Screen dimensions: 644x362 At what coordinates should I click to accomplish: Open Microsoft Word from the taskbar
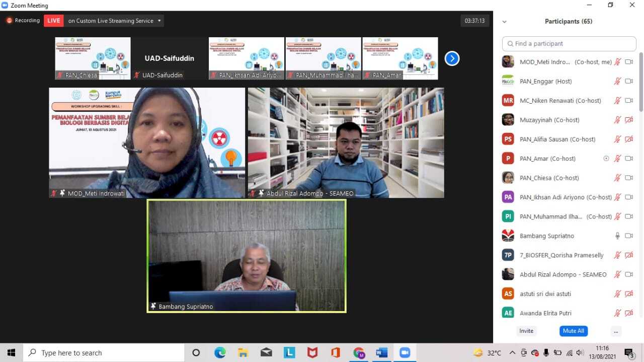pos(381,352)
